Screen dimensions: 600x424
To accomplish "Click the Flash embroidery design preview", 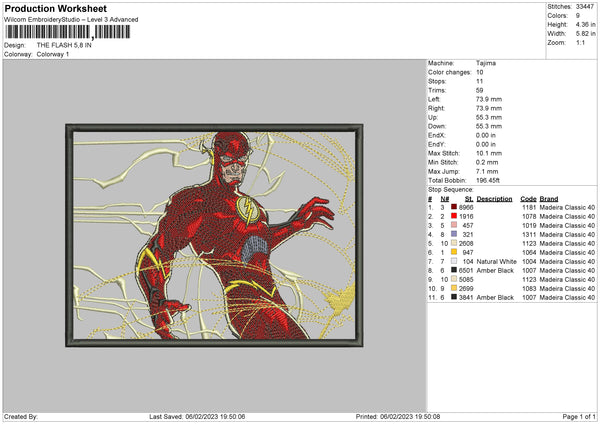I will tap(214, 235).
